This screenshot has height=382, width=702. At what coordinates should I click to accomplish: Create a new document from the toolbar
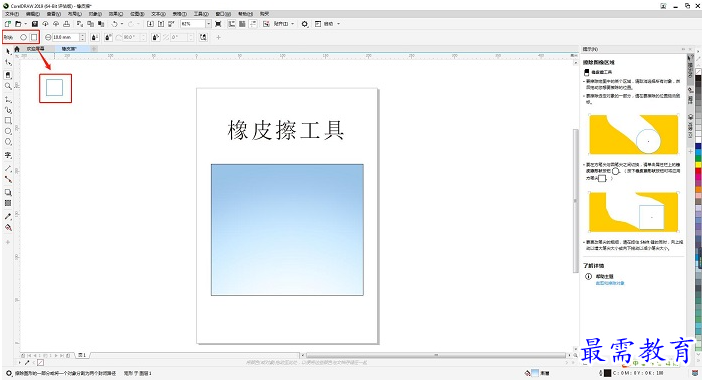coord(8,24)
